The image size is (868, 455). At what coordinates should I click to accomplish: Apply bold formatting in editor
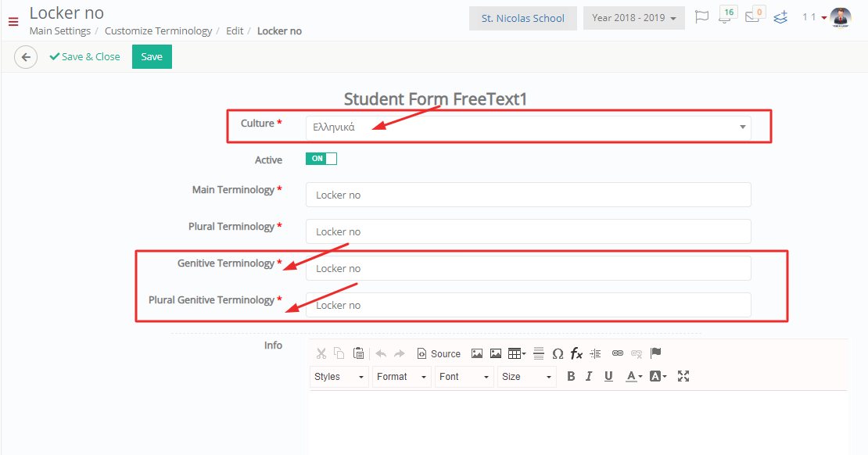pos(571,376)
